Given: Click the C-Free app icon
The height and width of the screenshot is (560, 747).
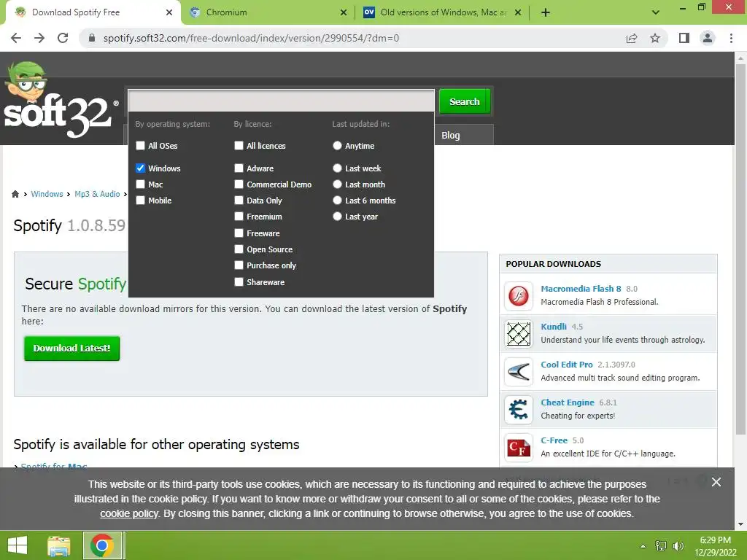Looking at the screenshot, I should tap(519, 448).
